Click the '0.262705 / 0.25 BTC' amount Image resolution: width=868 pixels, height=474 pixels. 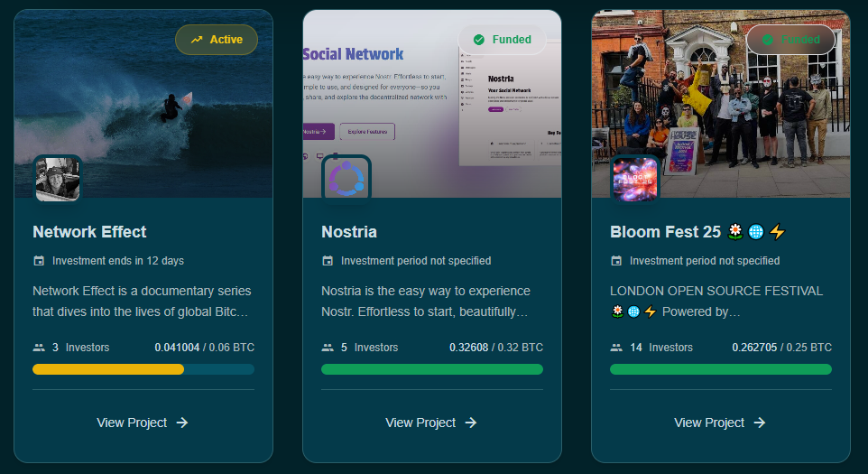(781, 348)
